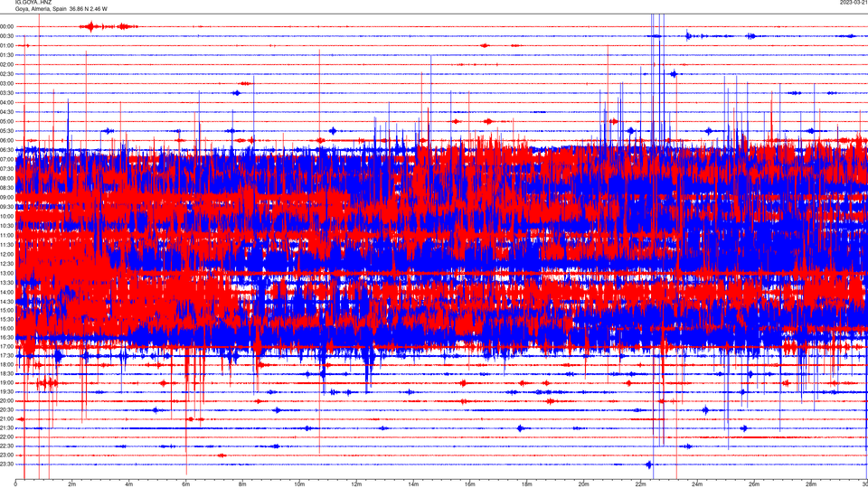Select the 17:00 time label

click(7, 346)
